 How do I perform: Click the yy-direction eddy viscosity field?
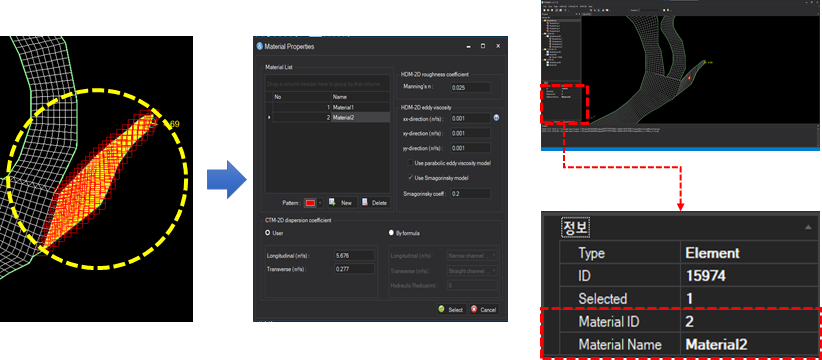[470, 148]
